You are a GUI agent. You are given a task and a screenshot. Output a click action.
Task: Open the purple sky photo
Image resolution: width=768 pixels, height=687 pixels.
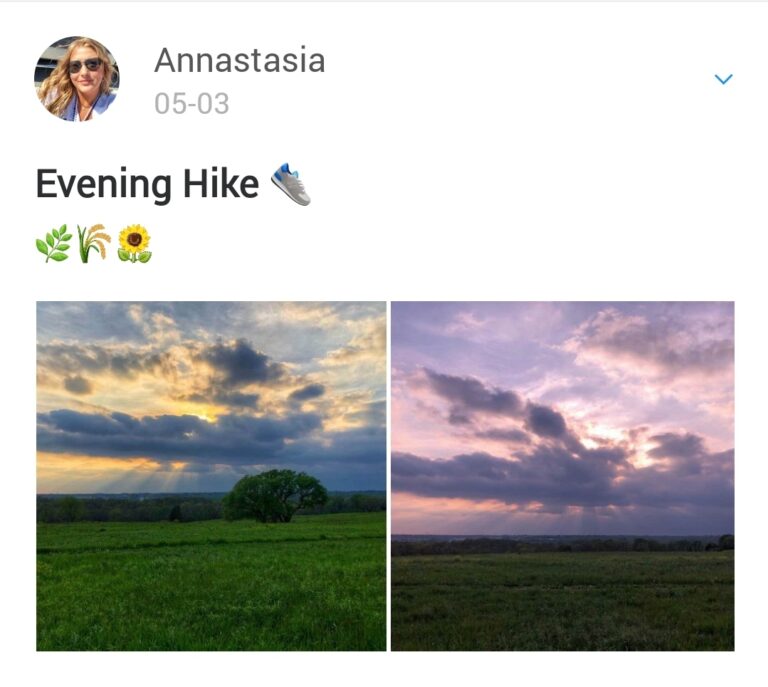[562, 476]
